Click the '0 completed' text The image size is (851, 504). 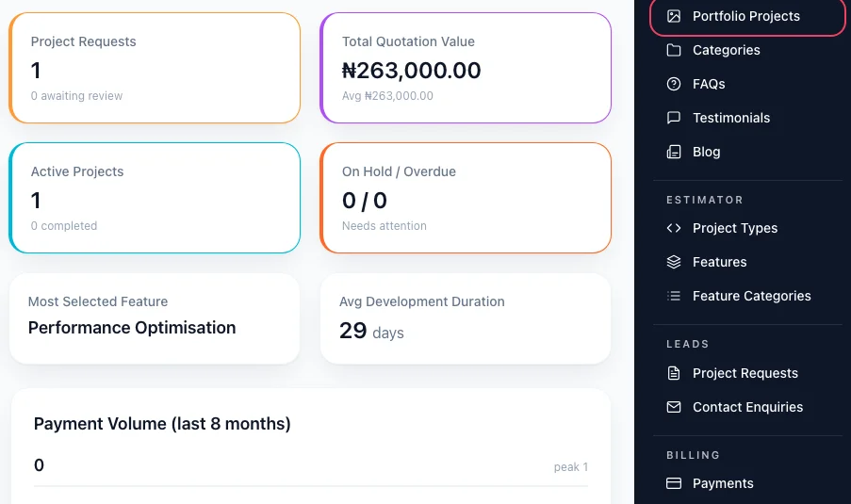(64, 226)
